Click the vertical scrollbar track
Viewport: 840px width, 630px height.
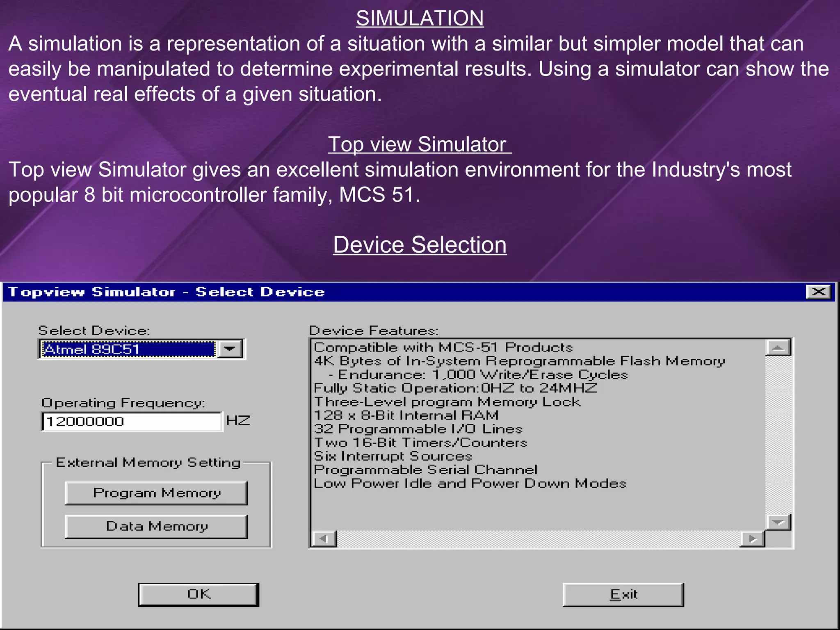coord(778,435)
